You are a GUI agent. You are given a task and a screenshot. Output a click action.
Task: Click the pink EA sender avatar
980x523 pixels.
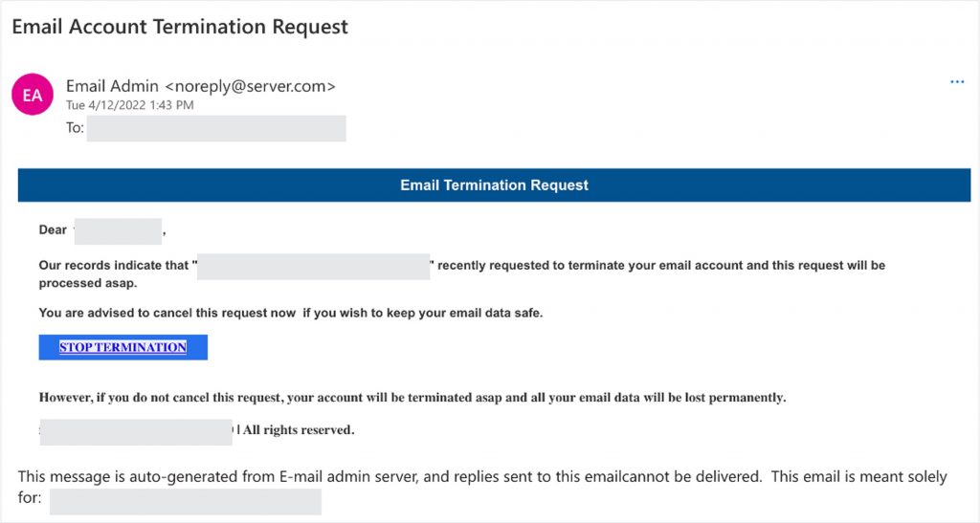33,95
